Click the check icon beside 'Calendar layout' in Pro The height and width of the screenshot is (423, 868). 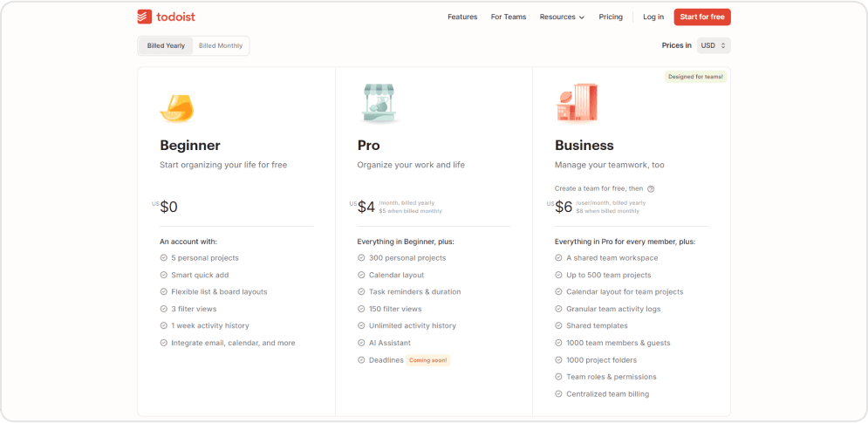click(x=361, y=276)
